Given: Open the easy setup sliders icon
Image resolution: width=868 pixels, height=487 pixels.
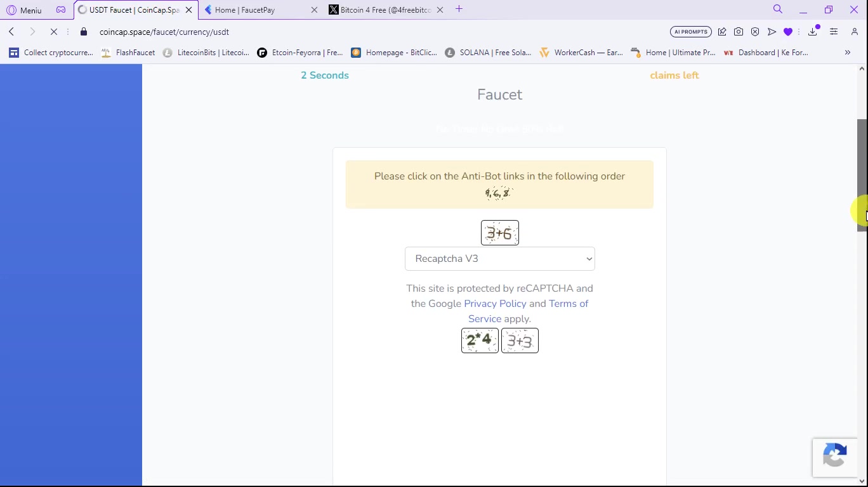Looking at the screenshot, I should coord(834,32).
